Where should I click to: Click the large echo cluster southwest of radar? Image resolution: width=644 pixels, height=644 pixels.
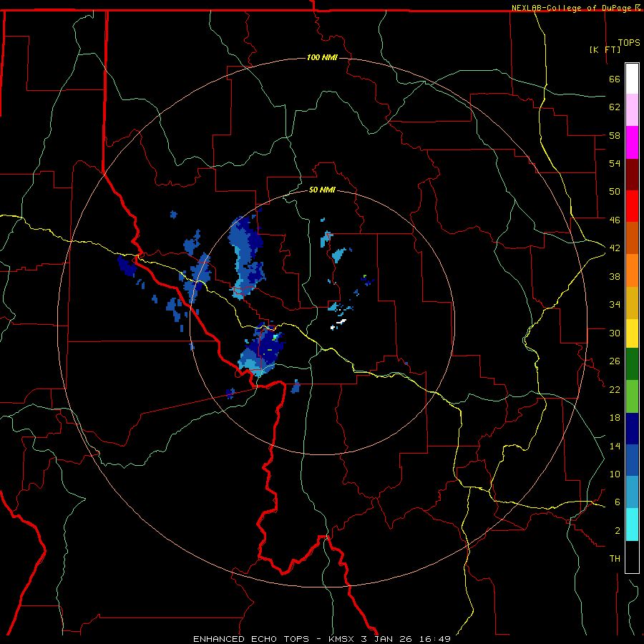point(261,349)
